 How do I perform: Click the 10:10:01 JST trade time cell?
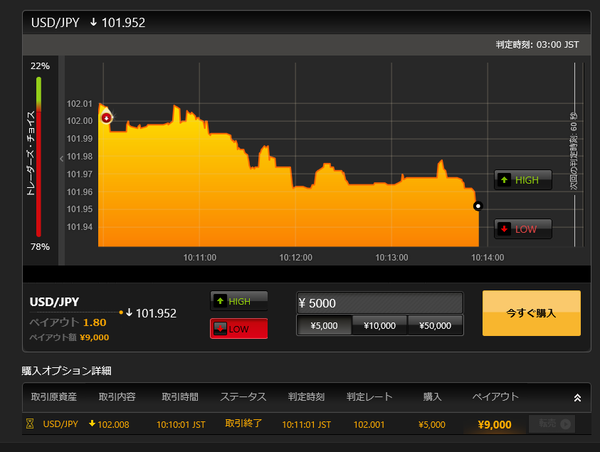click(181, 424)
